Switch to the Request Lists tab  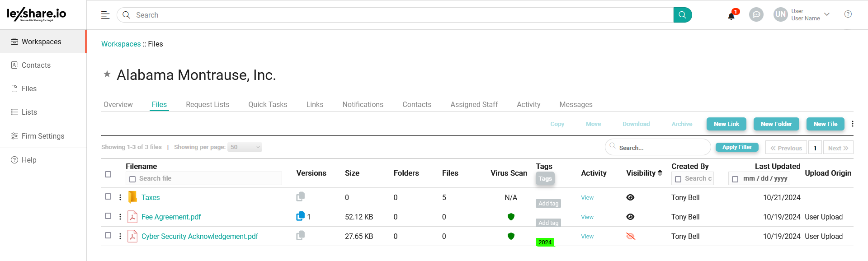pyautogui.click(x=208, y=104)
